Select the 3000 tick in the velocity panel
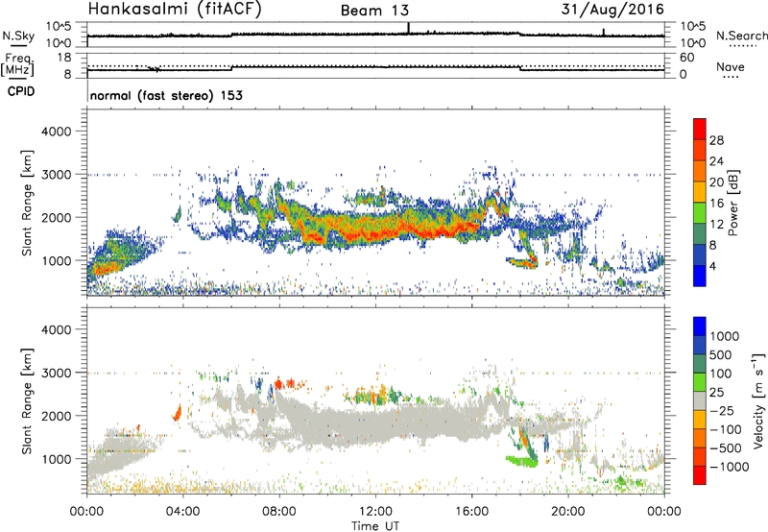Viewport: 768px width, 532px height. pos(57,373)
